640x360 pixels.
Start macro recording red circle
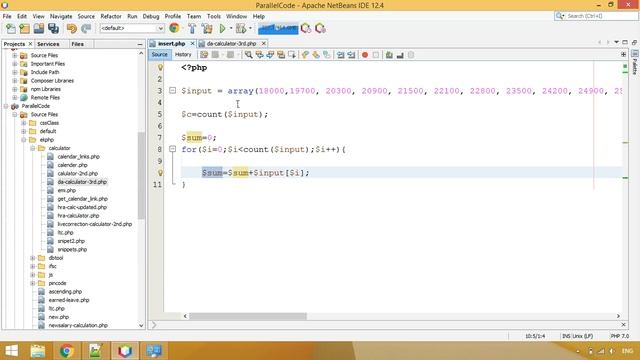pos(365,55)
